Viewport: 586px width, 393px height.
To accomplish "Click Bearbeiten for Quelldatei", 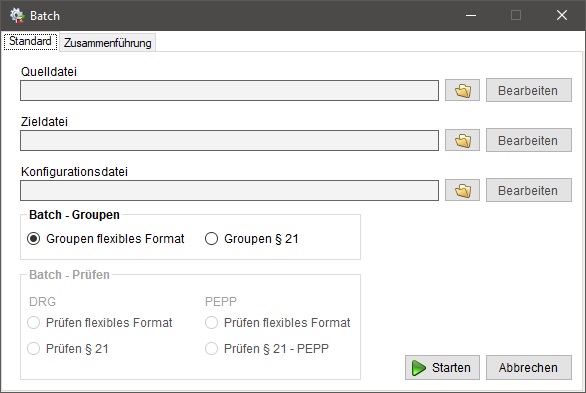I will 528,90.
